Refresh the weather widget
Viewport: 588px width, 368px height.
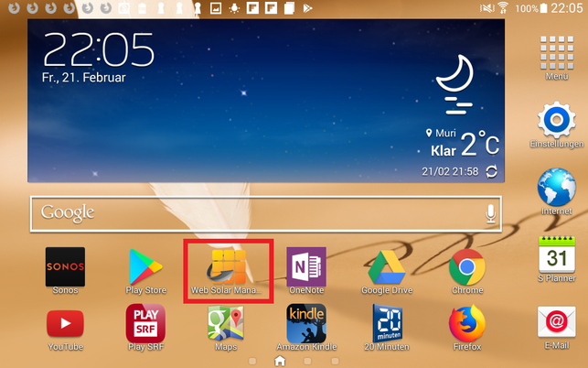492,172
